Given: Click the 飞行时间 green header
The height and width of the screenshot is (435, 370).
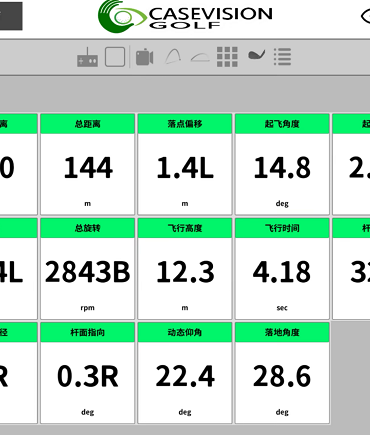Looking at the screenshot, I should tap(282, 228).
